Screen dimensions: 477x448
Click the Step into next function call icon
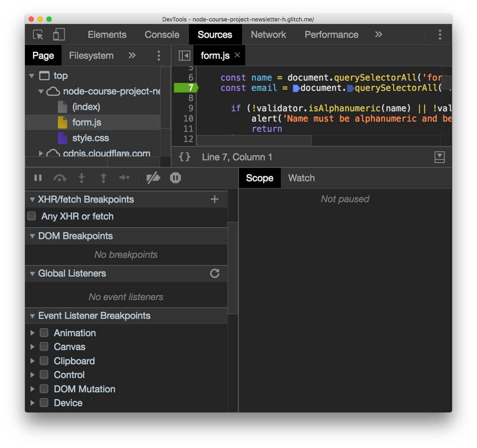(82, 178)
